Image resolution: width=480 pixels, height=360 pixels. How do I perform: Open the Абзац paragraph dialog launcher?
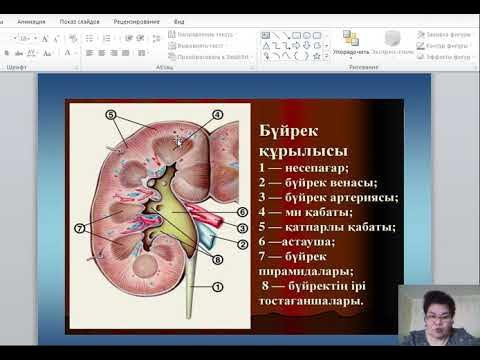tap(252, 68)
